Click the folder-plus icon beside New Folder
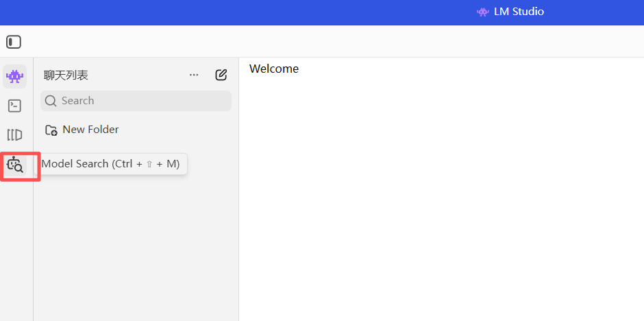 [51, 130]
